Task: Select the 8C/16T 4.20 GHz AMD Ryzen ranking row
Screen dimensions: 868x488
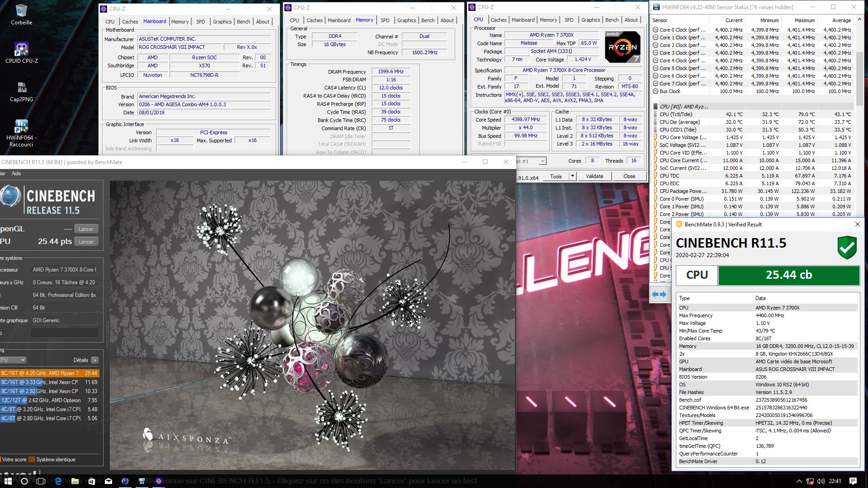Action: tap(49, 373)
